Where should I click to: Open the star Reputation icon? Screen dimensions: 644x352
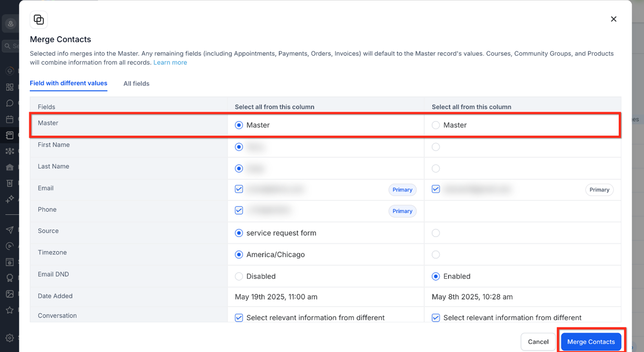coord(9,310)
